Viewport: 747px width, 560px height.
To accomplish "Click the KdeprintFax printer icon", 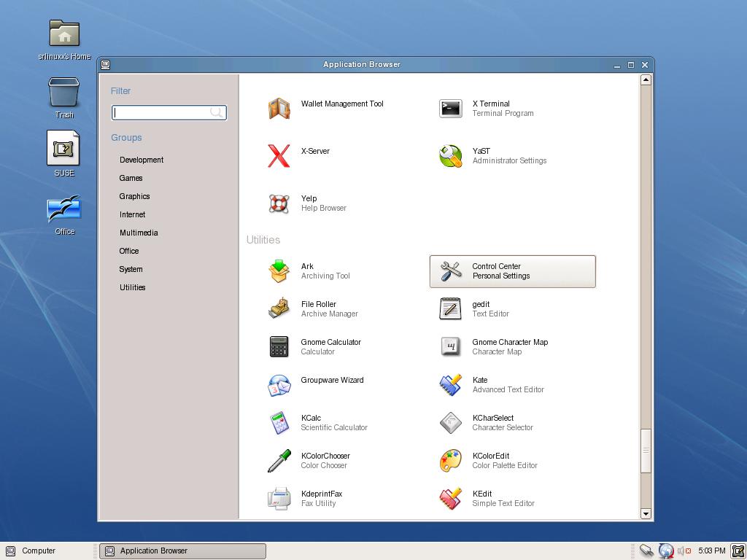I will (279, 499).
